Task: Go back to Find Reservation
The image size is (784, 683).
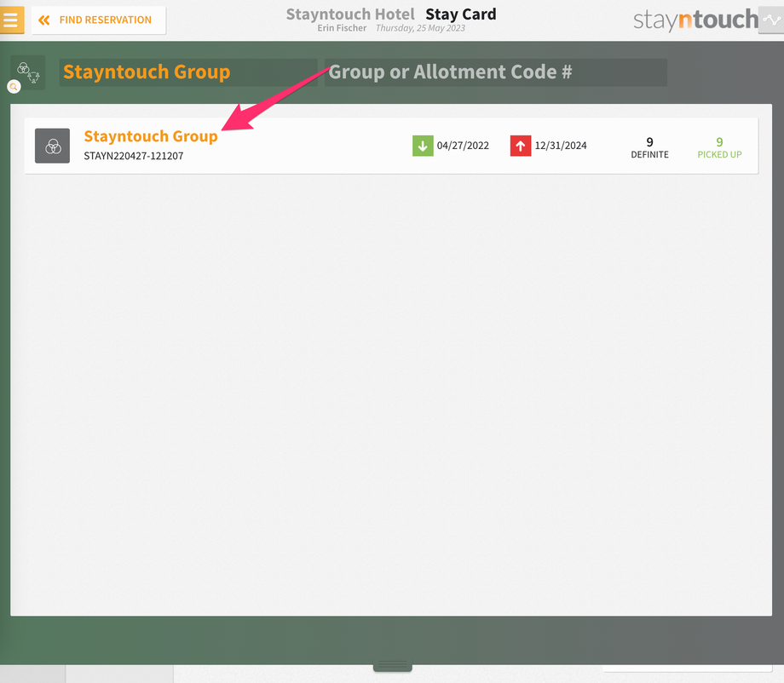Action: coord(99,20)
